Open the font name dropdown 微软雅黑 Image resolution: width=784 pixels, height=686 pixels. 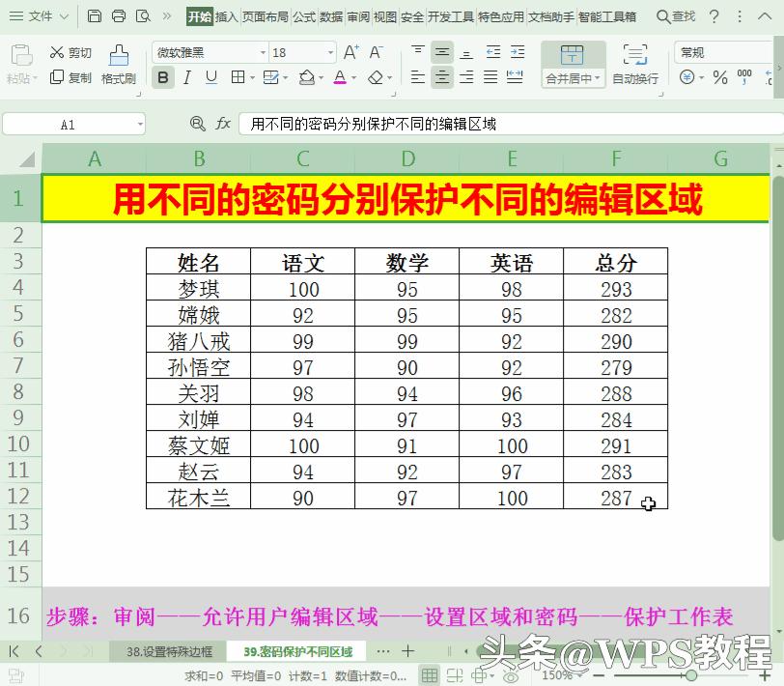(263, 52)
